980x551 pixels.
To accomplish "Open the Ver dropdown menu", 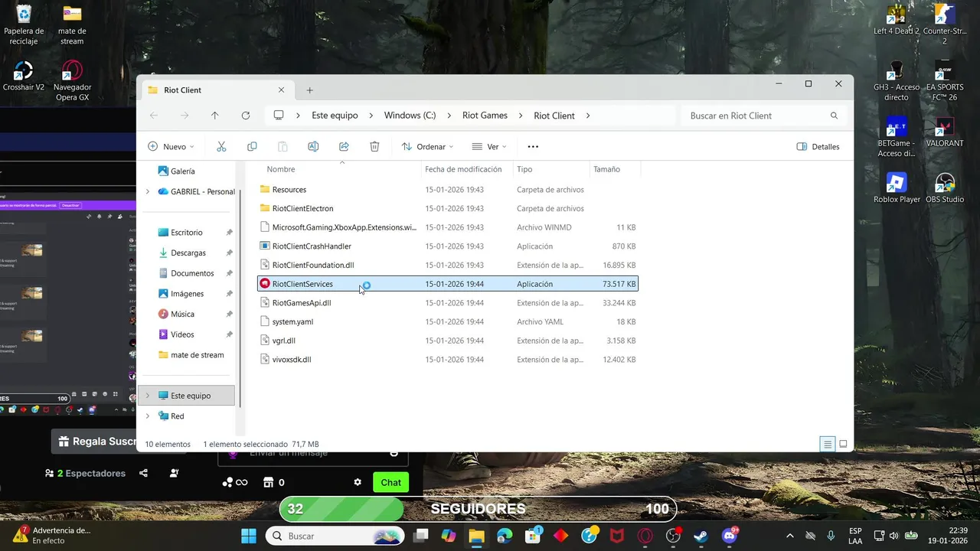I will pos(488,146).
